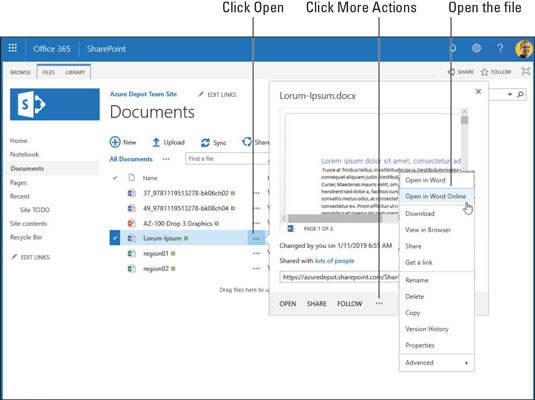Click the pencil EDIT LINKS in sidebar

point(30,257)
